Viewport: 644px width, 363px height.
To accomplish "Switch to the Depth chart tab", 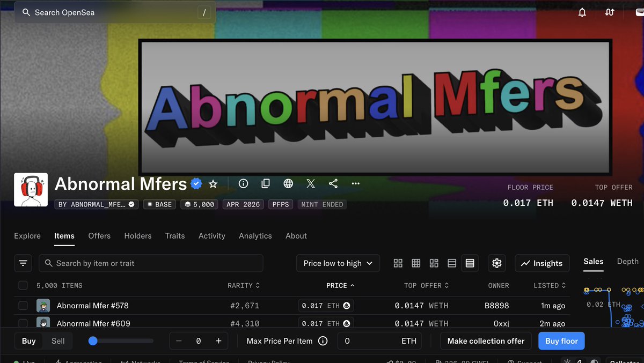I will pos(628,262).
